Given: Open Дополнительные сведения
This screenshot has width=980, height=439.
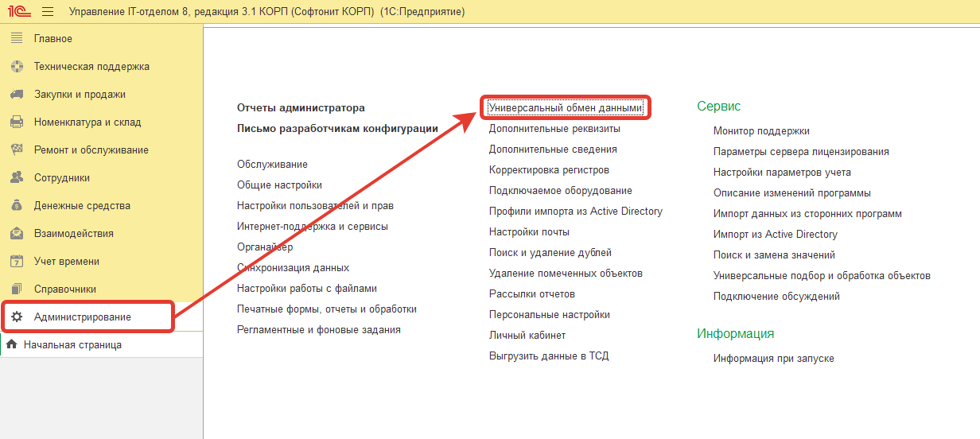Looking at the screenshot, I should (553, 150).
